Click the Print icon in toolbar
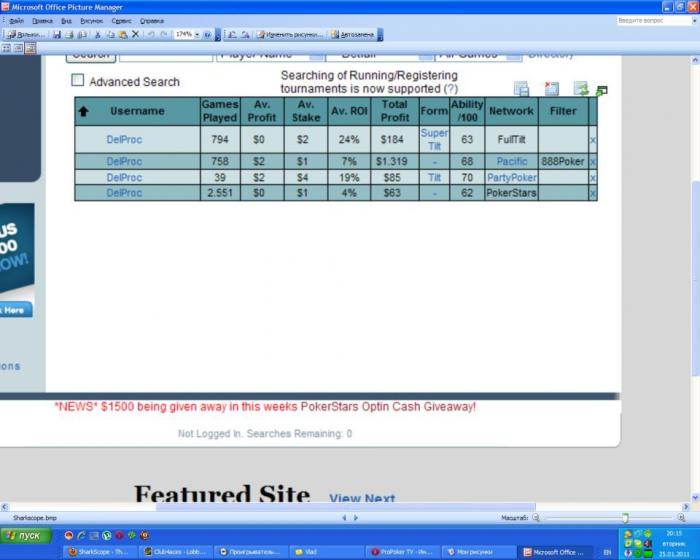This screenshot has width=700, height=560. click(x=69, y=34)
